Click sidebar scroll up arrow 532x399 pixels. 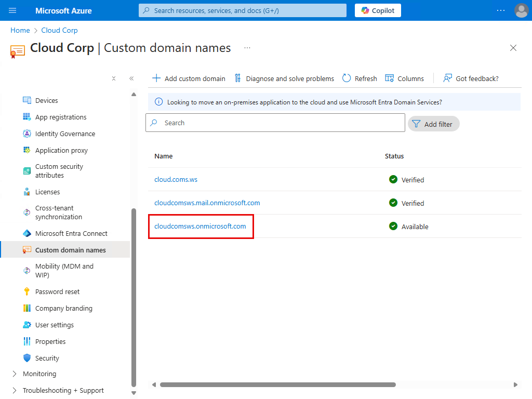click(x=134, y=95)
